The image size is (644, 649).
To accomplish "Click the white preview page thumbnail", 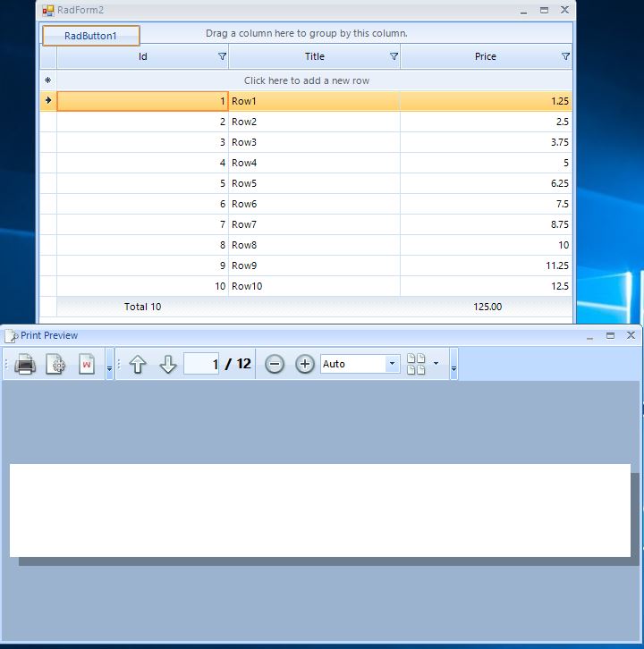I will coord(320,510).
